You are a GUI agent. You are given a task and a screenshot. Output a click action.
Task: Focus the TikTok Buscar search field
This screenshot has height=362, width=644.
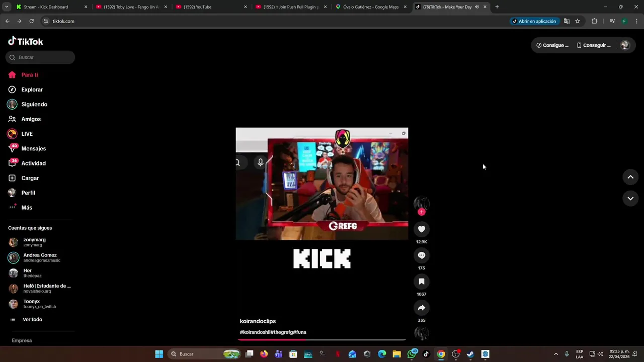[40, 57]
